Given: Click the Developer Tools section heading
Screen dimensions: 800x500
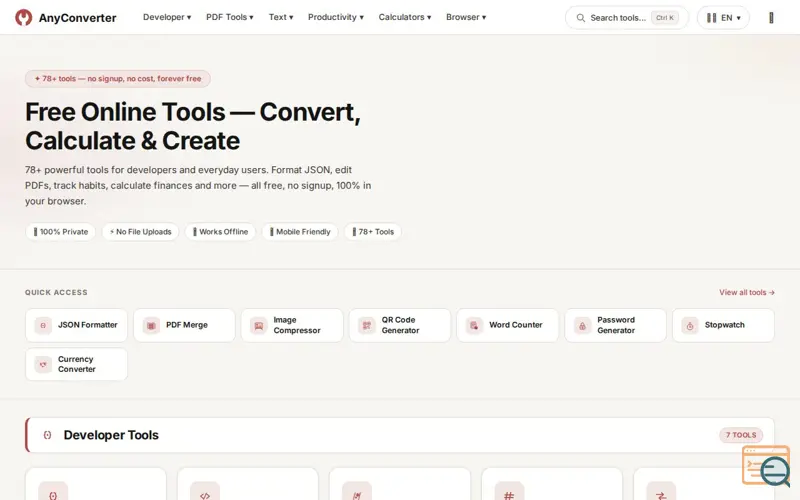Looking at the screenshot, I should pyautogui.click(x=111, y=435).
